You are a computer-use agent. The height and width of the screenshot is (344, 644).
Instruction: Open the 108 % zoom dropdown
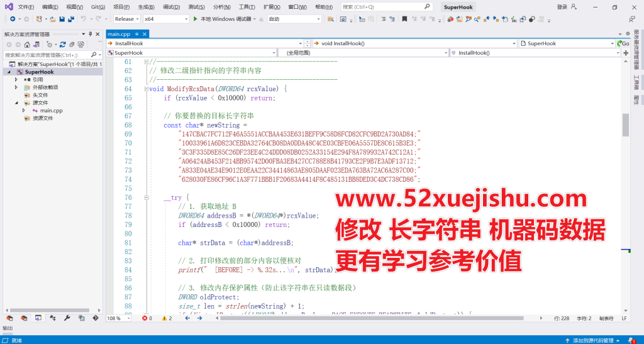(x=118, y=318)
